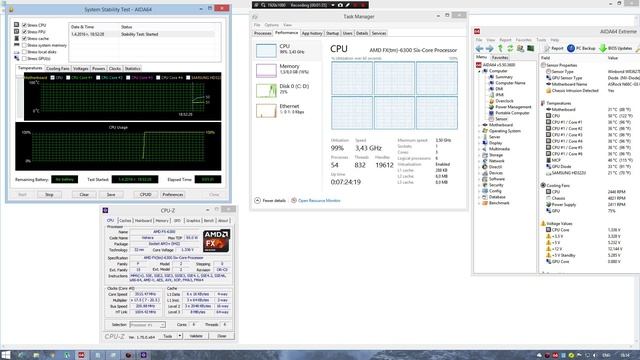
Task: Enable Stress GPU(s) checkbox
Action: [x=24, y=58]
